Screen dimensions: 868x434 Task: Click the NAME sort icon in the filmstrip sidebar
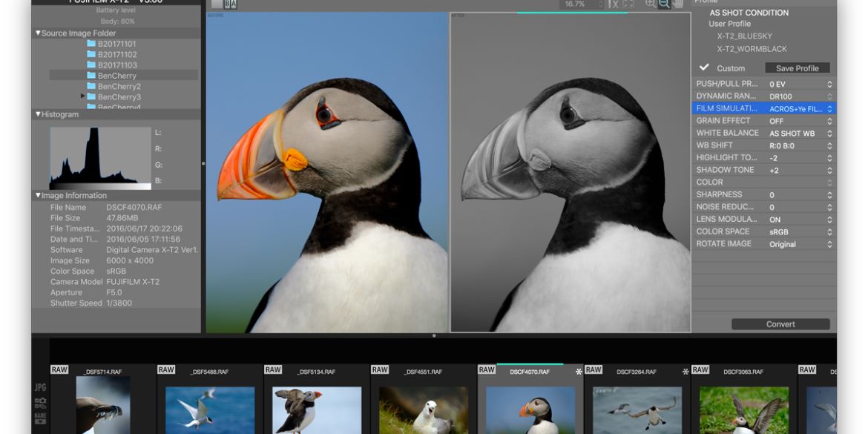click(x=40, y=418)
